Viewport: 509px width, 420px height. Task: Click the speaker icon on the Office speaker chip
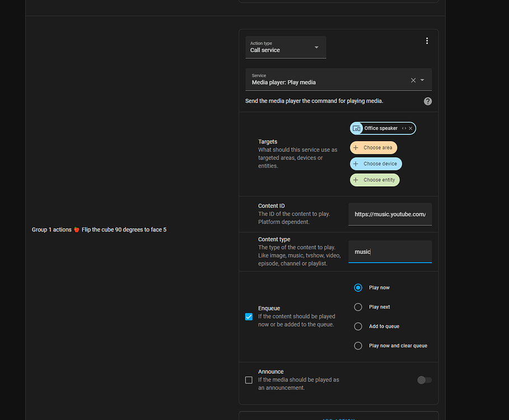[x=357, y=128]
